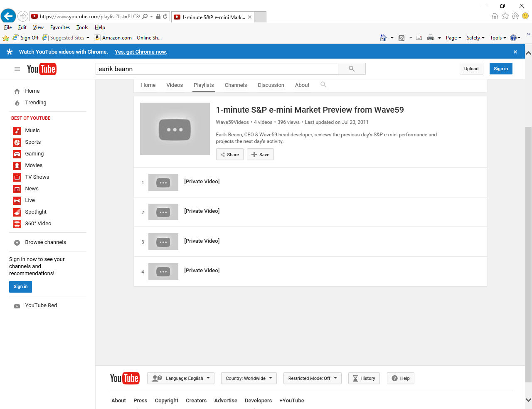Expand the Tools command bar dropdown

pyautogui.click(x=498, y=38)
